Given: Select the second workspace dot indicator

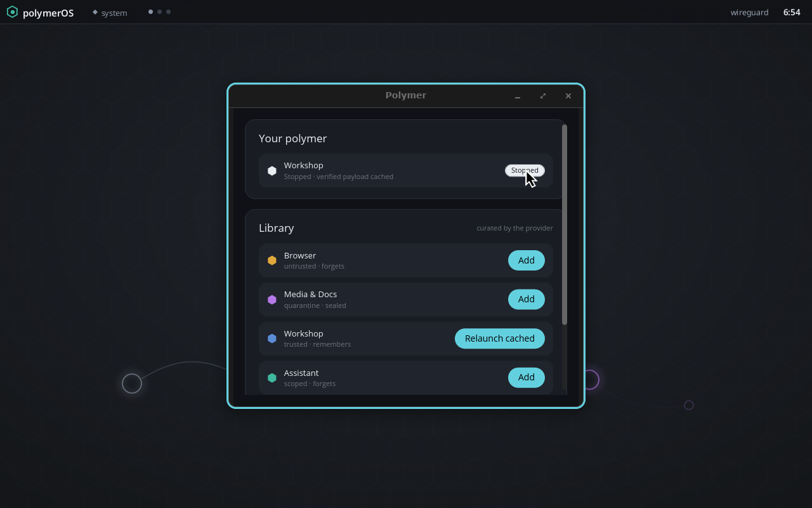Looking at the screenshot, I should click(x=159, y=11).
